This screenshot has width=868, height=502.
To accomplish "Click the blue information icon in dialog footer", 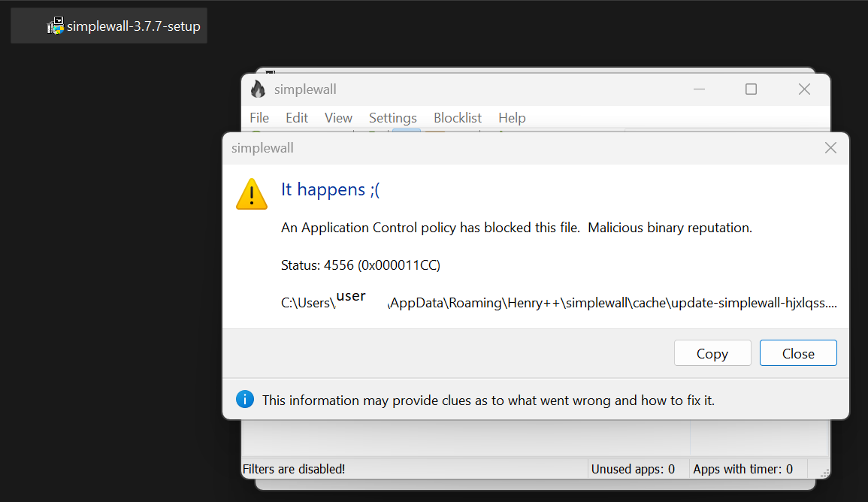I will click(x=245, y=399).
